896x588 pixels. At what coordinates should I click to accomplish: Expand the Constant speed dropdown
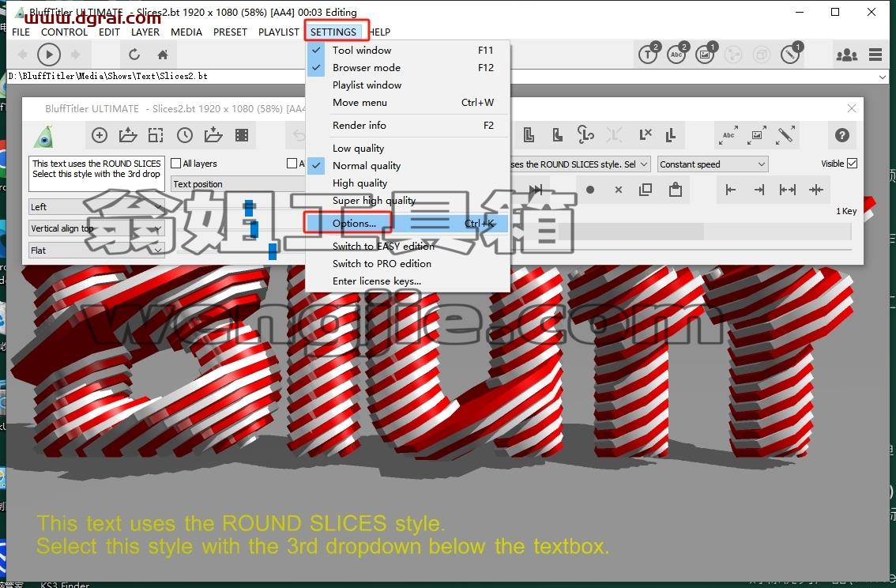[713, 164]
